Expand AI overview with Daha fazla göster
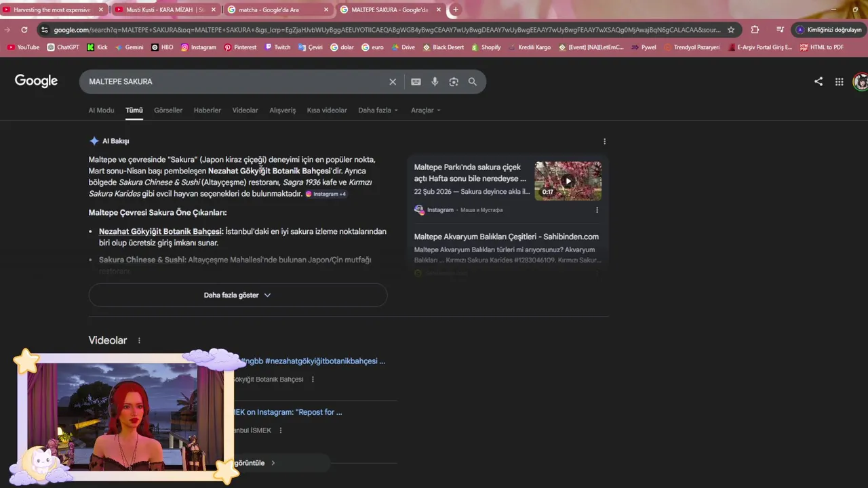The width and height of the screenshot is (868, 488). pos(238,295)
